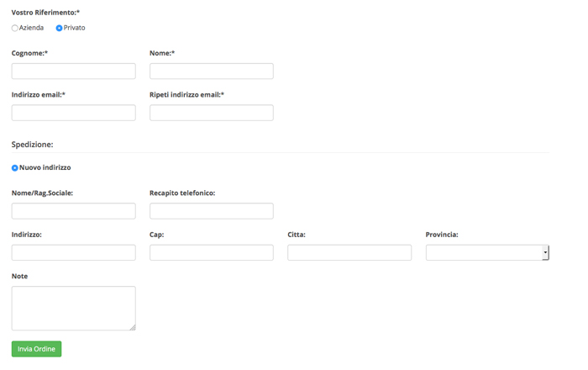Click the Azienda label text
Viewport: 588px width, 370px height.
coord(32,28)
